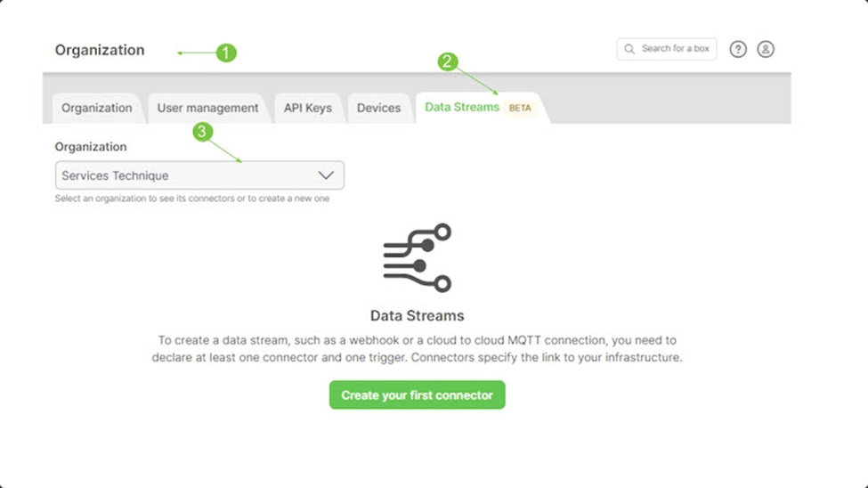868x488 pixels.
Task: Open the User management tab
Action: (x=207, y=108)
